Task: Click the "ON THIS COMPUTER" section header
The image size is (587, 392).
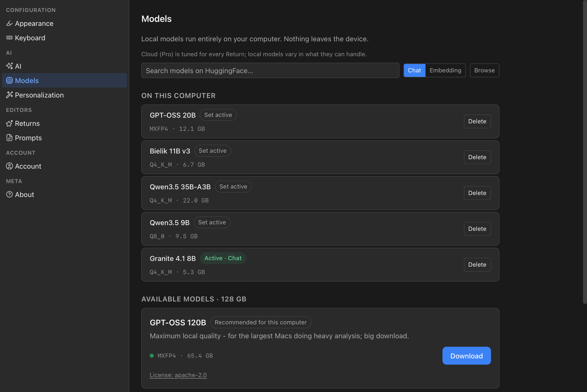Action: coord(178,96)
